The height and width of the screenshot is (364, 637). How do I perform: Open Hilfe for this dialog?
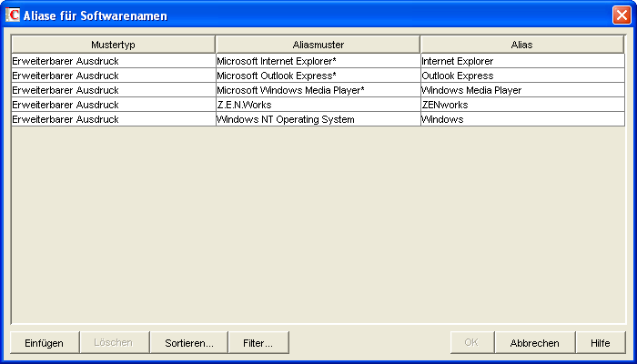coord(601,342)
